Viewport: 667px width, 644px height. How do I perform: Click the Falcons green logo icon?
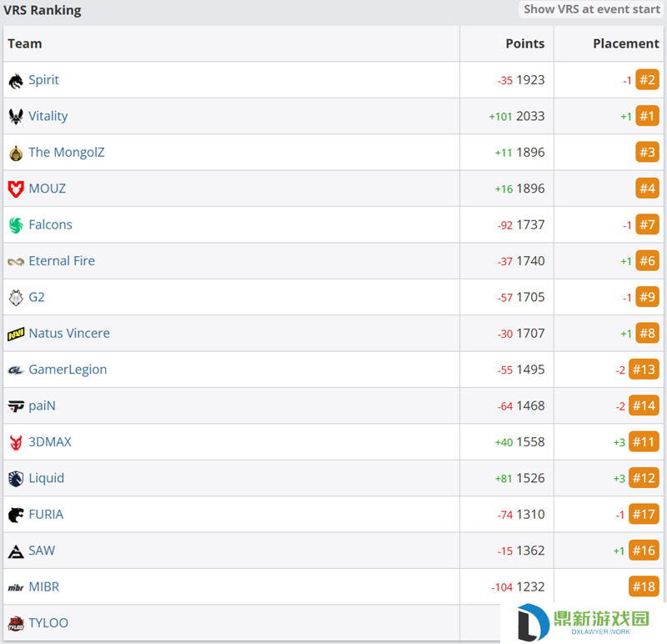tap(16, 225)
